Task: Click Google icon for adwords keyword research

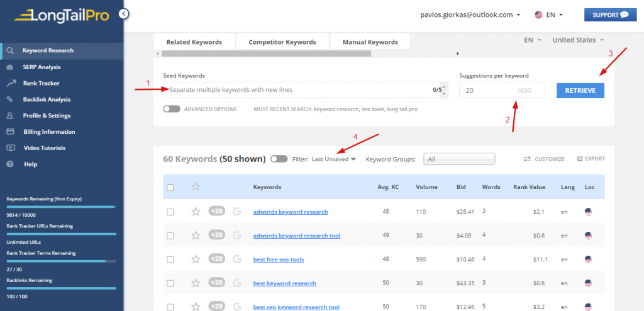Action: pos(237,212)
